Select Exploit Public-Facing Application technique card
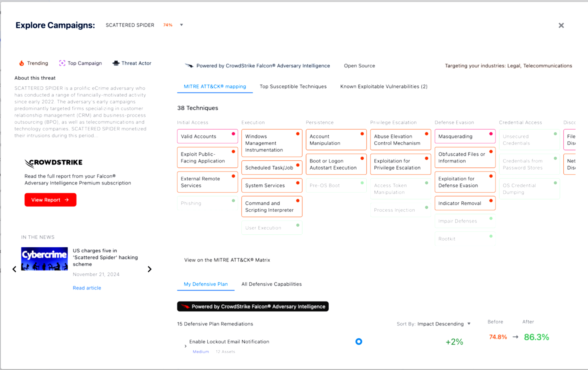 coord(207,158)
